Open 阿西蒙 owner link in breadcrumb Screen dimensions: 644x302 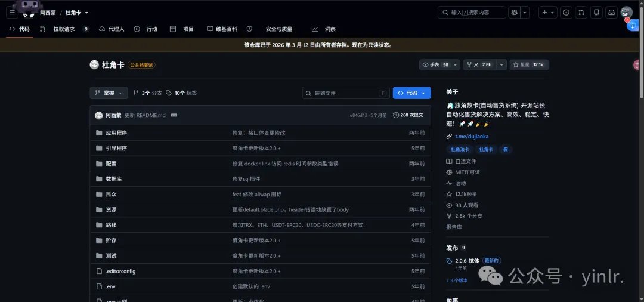tap(48, 13)
